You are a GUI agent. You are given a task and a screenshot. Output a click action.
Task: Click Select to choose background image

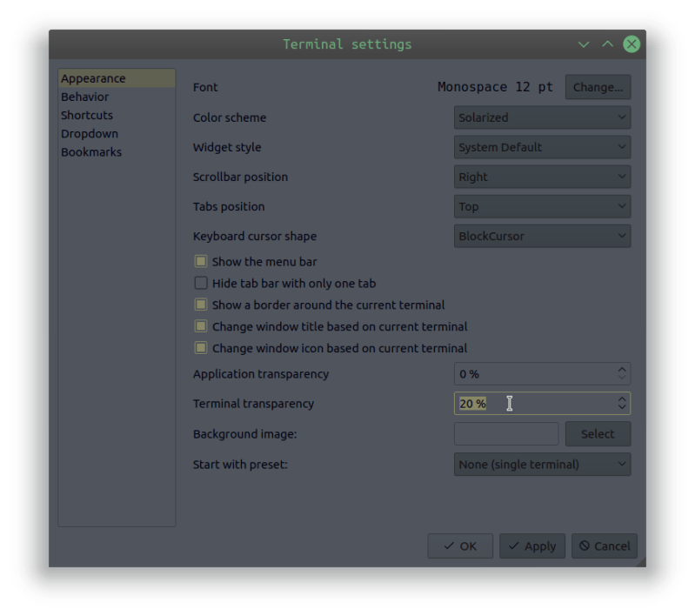(598, 434)
